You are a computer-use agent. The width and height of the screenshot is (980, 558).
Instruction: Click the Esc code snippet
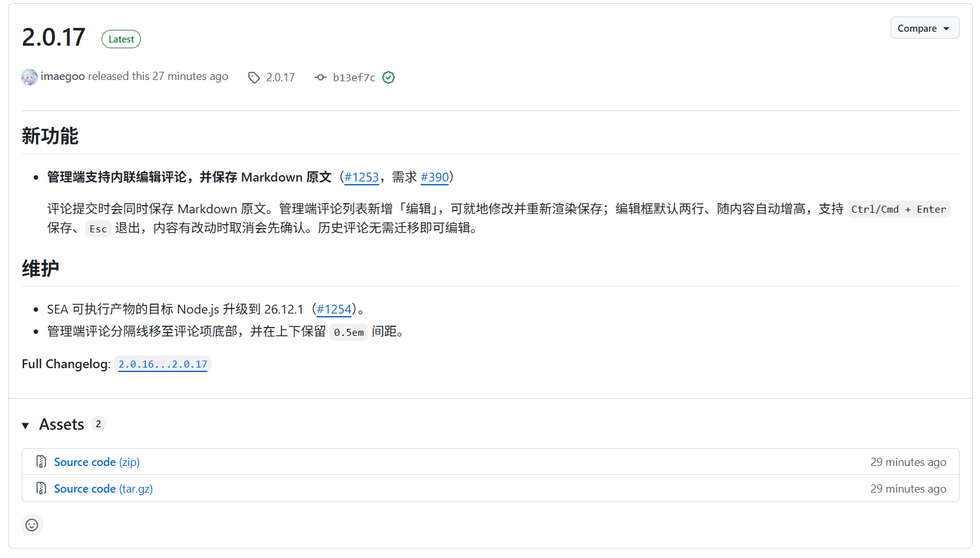[98, 229]
